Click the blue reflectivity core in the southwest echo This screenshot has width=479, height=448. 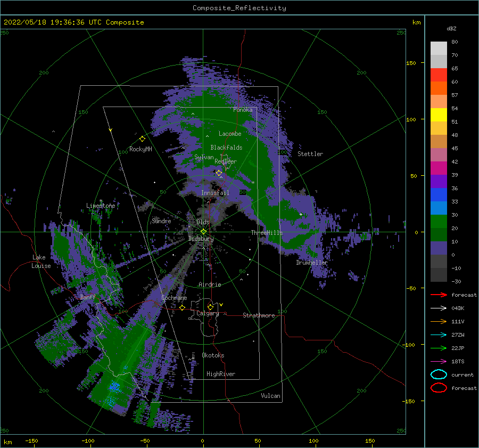point(114,387)
